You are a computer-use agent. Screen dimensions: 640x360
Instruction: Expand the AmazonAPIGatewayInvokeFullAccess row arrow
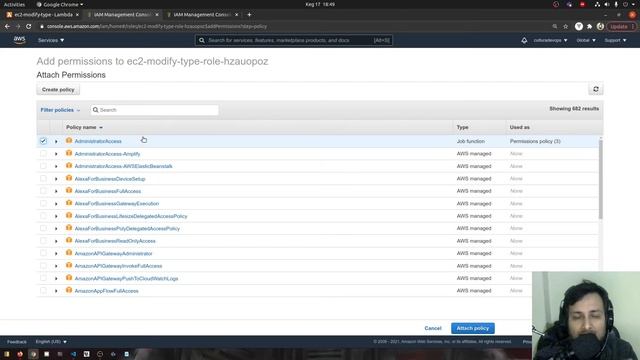56,266
